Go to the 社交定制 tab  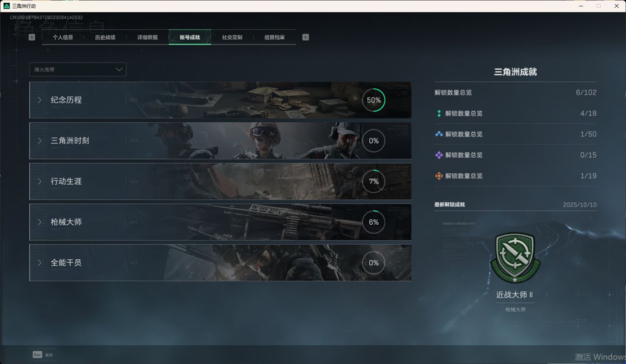[x=232, y=37]
